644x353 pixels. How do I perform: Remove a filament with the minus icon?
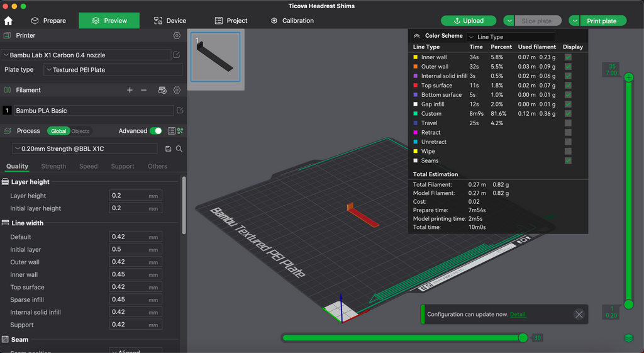[x=144, y=90]
